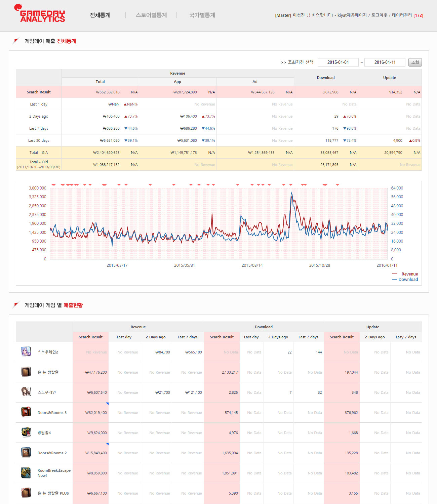Toggle the Revenue legend line
The height and width of the screenshot is (504, 437).
405,274
